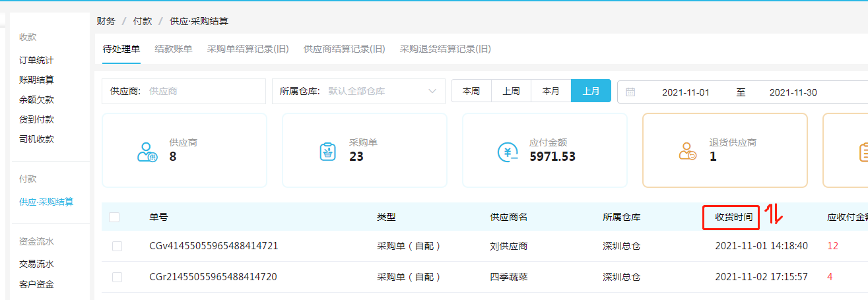Click supplier name 刘供应商
This screenshot has width=868, height=300.
pyautogui.click(x=508, y=246)
